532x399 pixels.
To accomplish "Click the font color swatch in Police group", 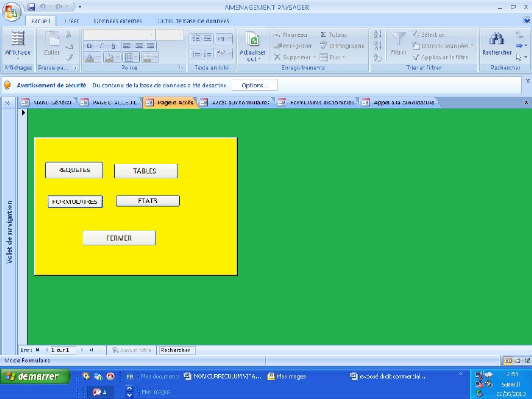I will coord(89,57).
